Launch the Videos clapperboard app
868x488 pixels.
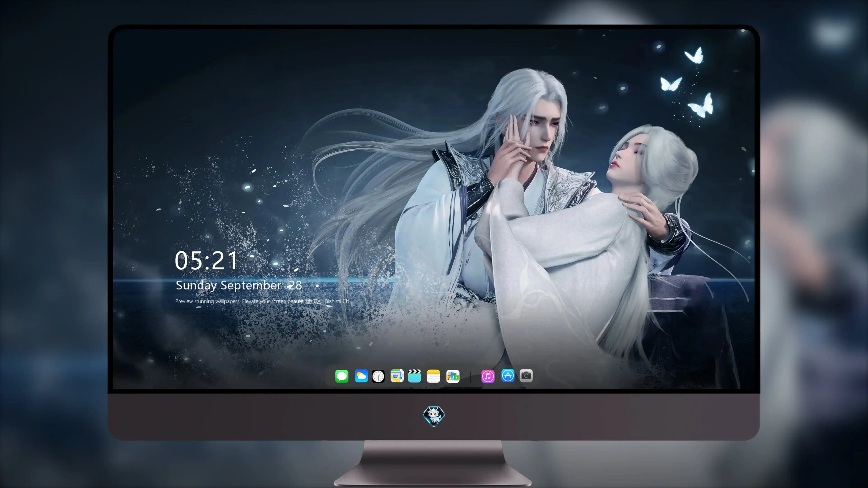pos(415,376)
